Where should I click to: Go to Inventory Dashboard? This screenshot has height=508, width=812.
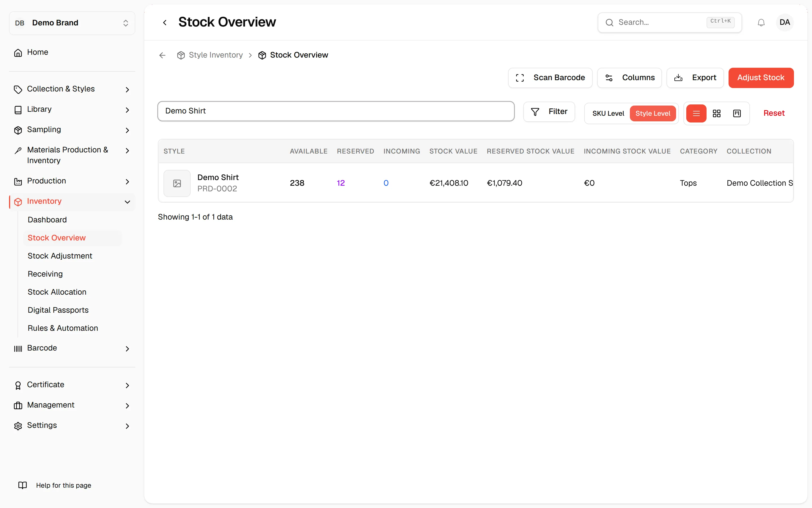(47, 220)
